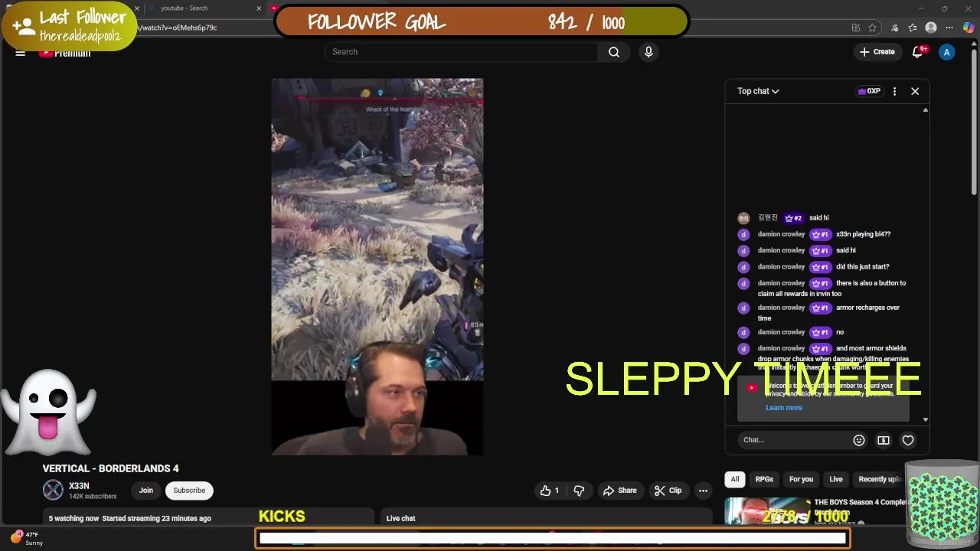Click chat message 'did this just start?'
This screenshot has height=551, width=980.
[x=862, y=267]
